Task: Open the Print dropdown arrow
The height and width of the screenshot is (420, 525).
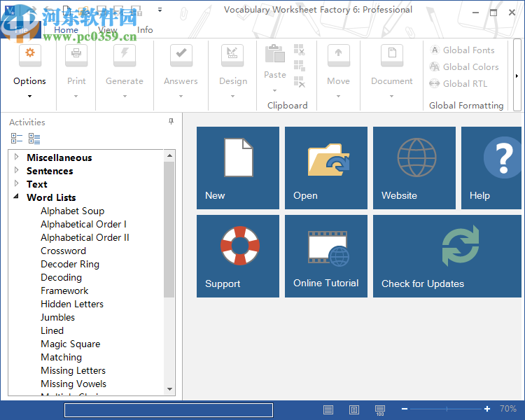Action: [x=76, y=96]
